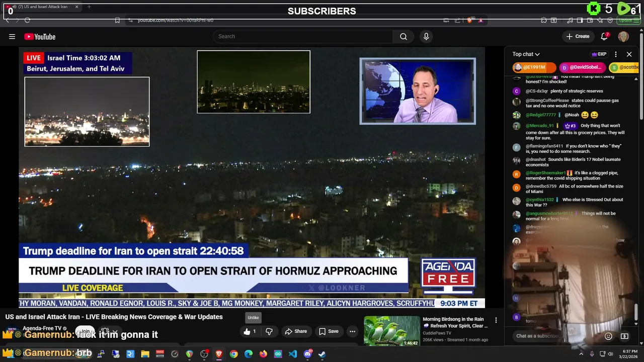
Task: Click the Create button
Action: 578,36
